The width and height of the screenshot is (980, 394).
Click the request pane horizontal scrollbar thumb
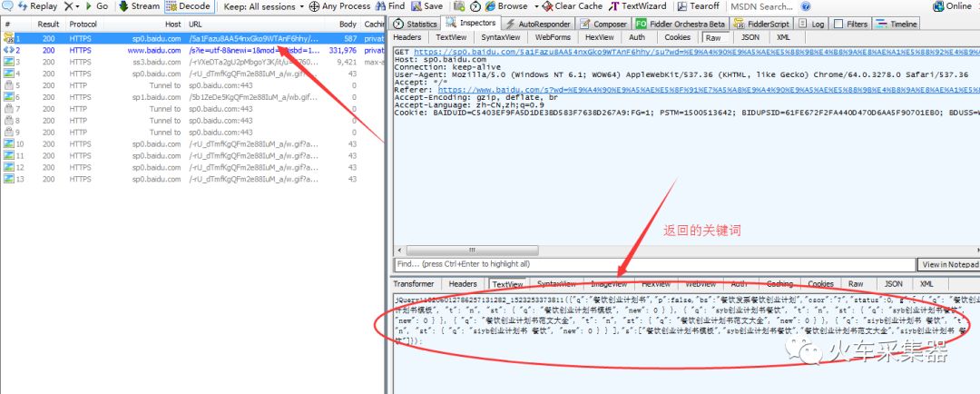pyautogui.click(x=473, y=251)
